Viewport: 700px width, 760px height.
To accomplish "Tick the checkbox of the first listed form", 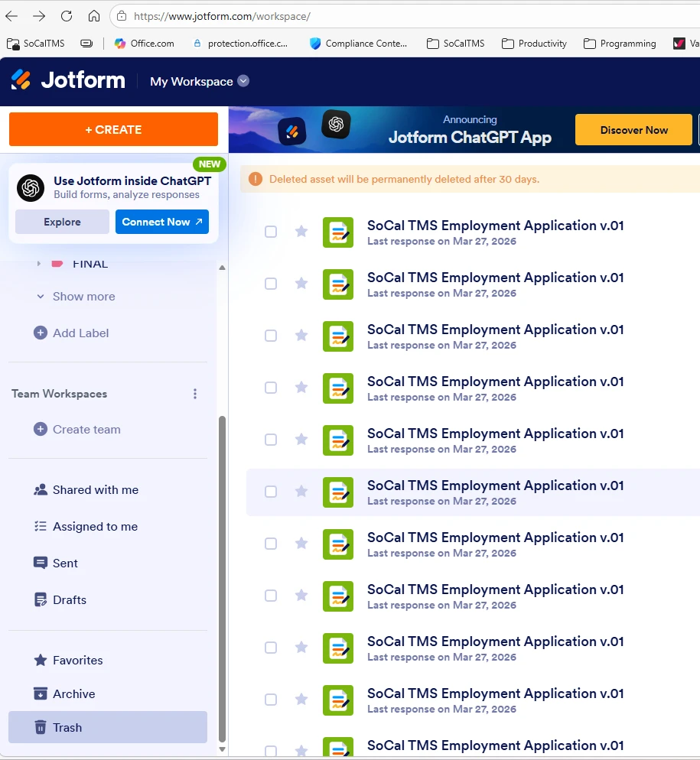I will (x=271, y=232).
